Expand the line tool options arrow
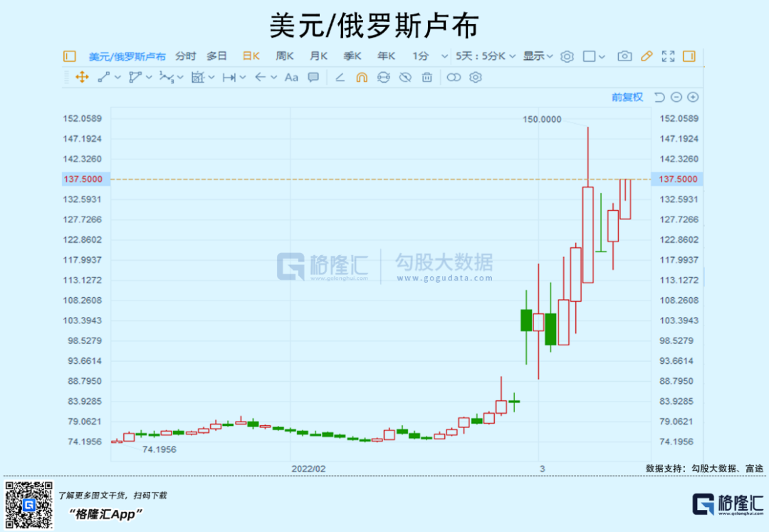The height and width of the screenshot is (532, 769). click(x=117, y=78)
